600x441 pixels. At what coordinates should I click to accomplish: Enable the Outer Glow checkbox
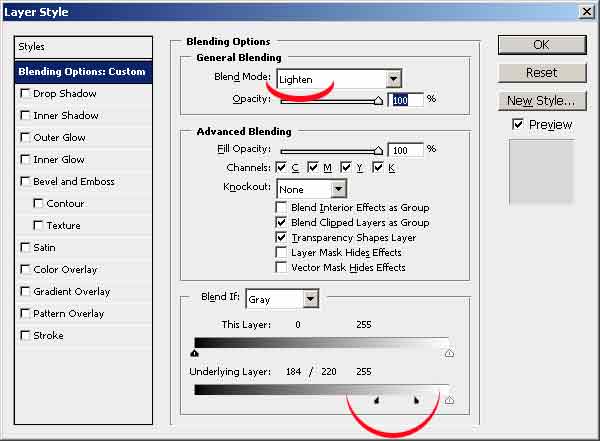coord(25,137)
